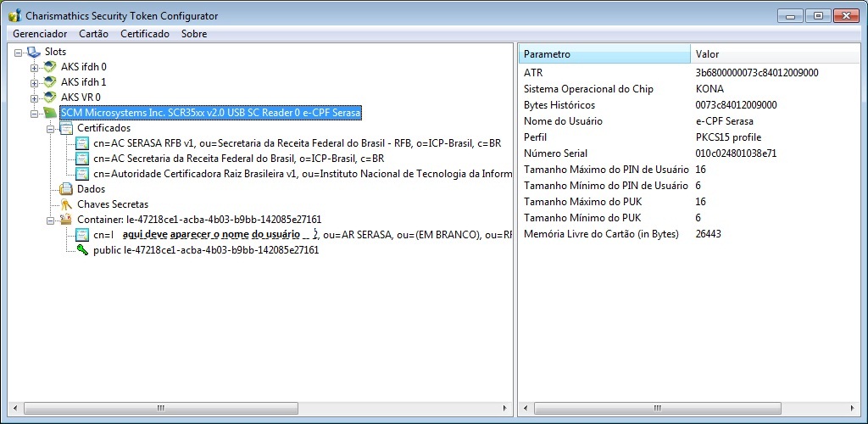Click Tamanho Mínimo do PUK row
This screenshot has height=424, width=868.
point(690,218)
